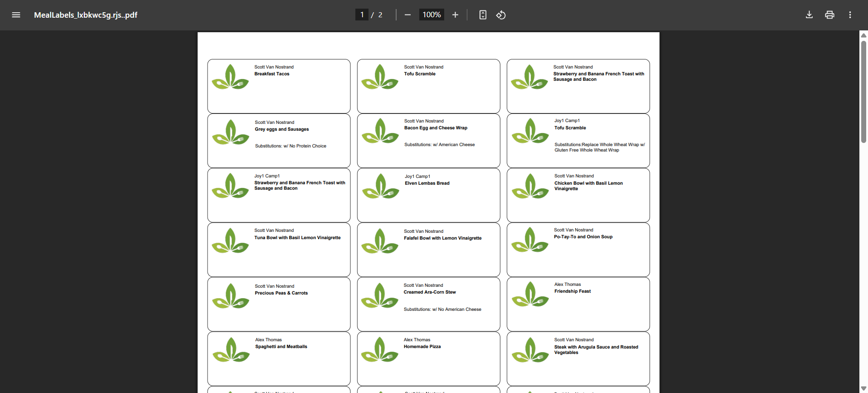Click 'Creamed Ara-Corn Stew' text
868x393 pixels.
[430, 292]
